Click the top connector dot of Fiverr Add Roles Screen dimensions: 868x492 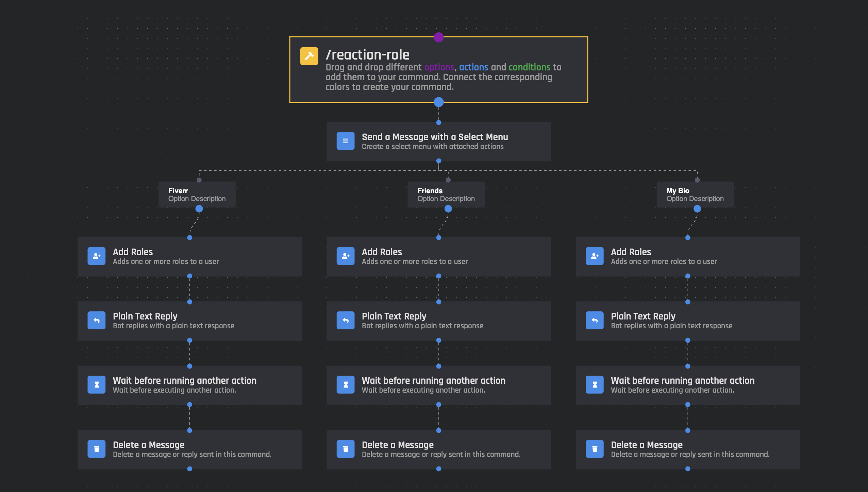[190, 238]
